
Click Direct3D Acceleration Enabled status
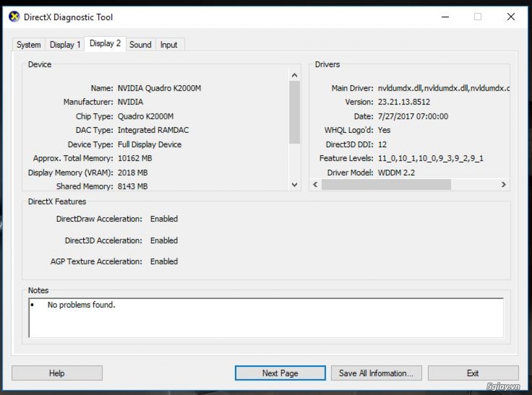[164, 240]
